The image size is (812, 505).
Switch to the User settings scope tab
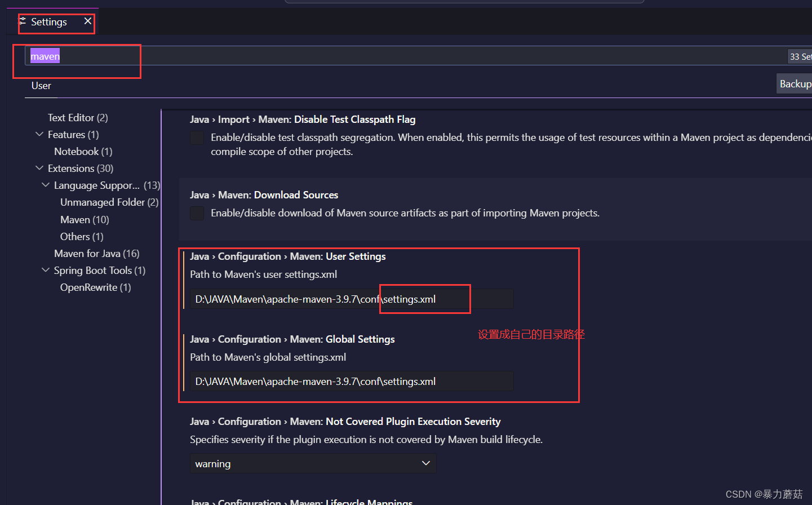point(41,86)
